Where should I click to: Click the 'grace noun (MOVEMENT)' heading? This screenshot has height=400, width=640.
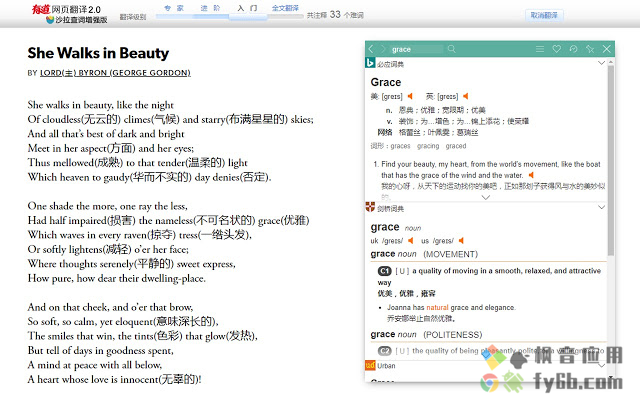tap(424, 254)
